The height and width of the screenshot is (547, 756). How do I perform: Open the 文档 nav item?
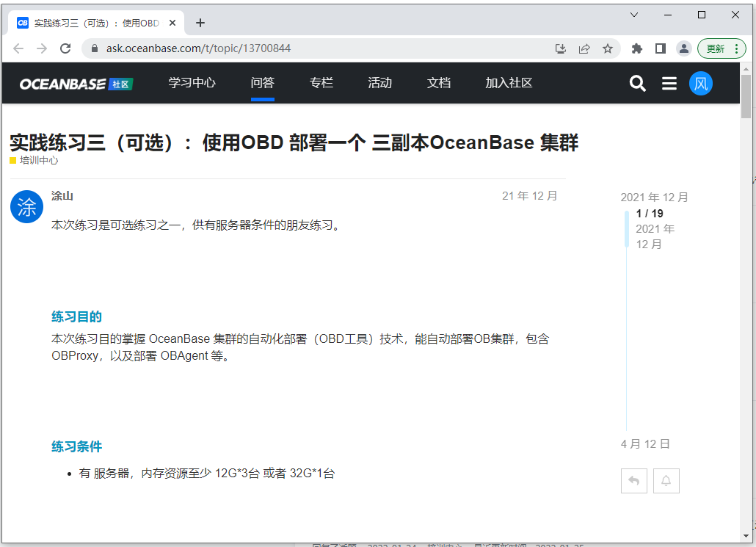click(x=439, y=83)
